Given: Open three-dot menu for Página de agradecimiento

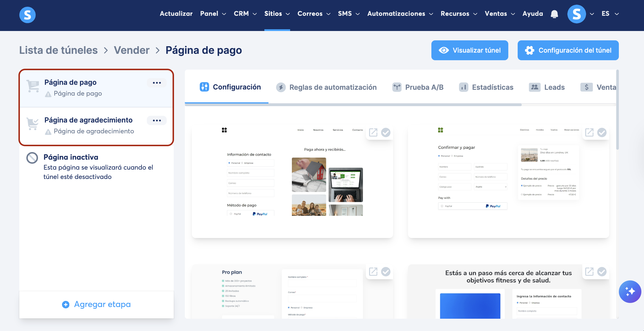Looking at the screenshot, I should click(157, 120).
